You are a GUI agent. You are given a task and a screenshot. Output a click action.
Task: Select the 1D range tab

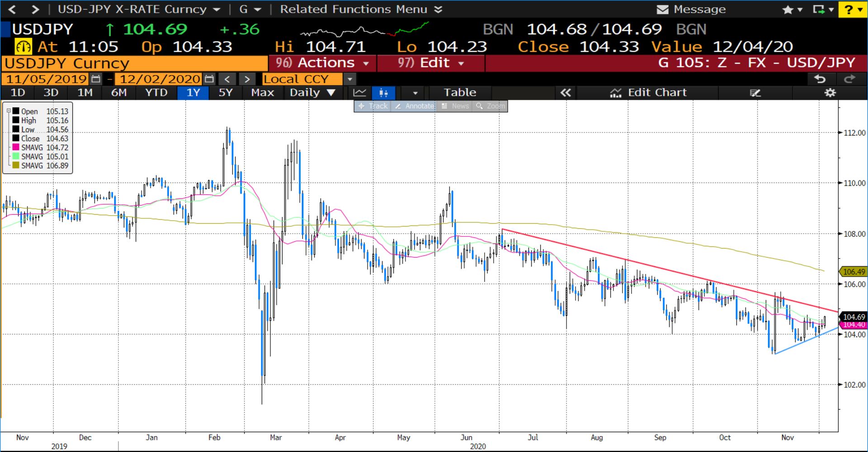coord(18,93)
